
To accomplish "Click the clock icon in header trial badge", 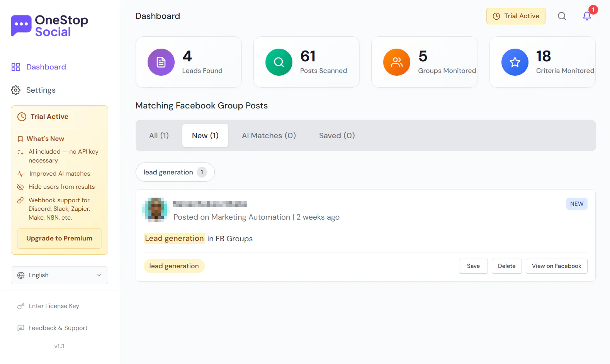I will [496, 16].
